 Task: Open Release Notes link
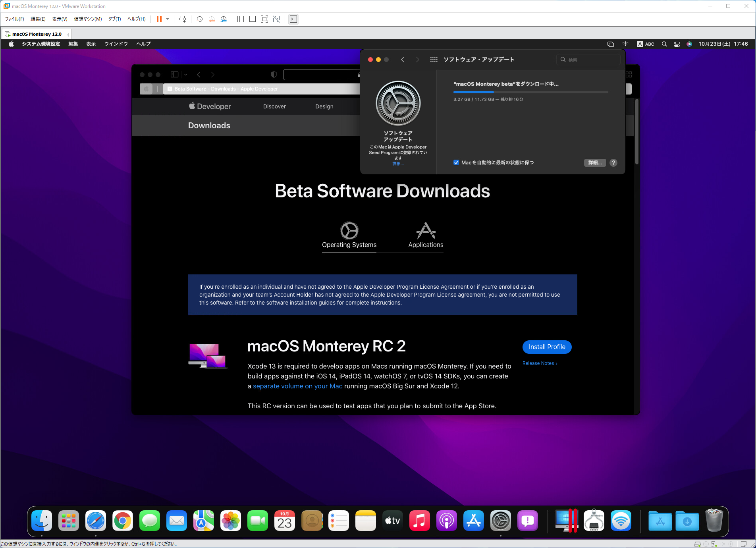[x=540, y=363]
